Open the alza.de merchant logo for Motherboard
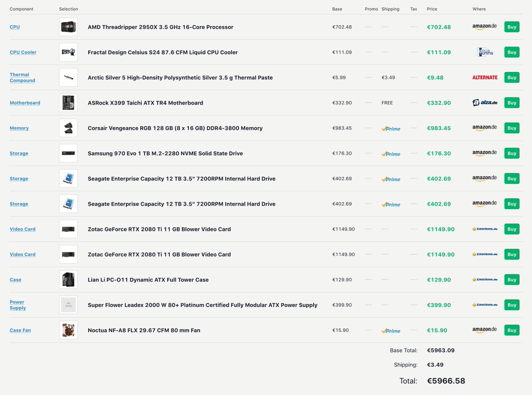This screenshot has height=395, width=532. [x=485, y=102]
